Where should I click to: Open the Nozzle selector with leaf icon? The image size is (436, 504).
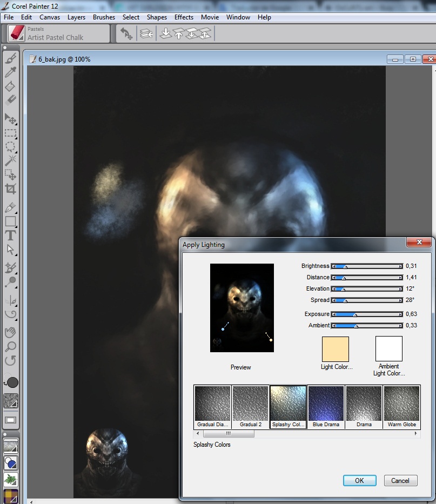tap(11, 480)
